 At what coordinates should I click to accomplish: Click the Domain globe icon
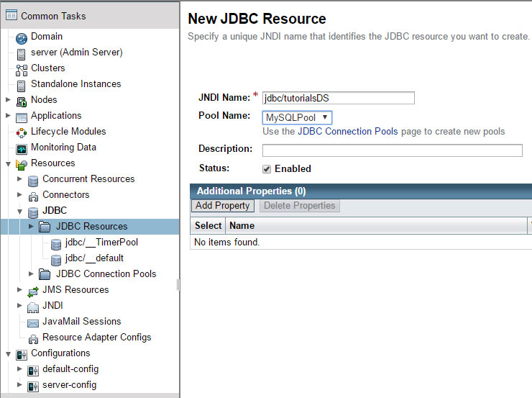pyautogui.click(x=22, y=38)
